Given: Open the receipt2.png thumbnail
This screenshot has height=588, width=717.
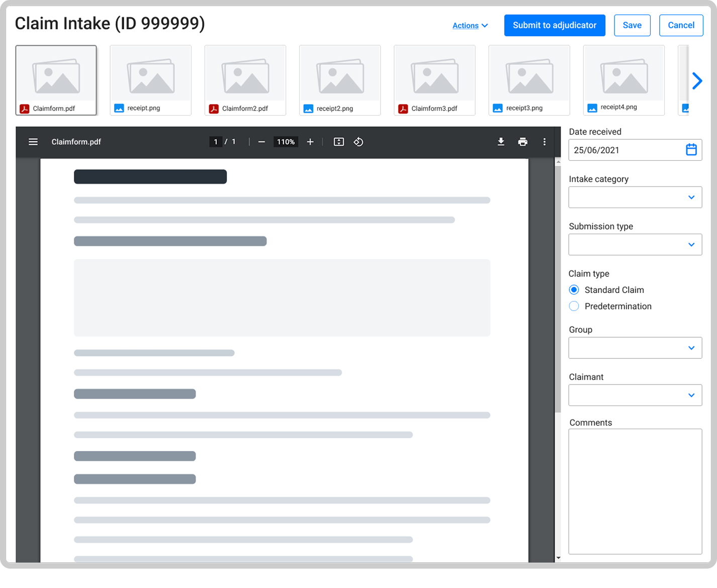Looking at the screenshot, I should [x=340, y=80].
